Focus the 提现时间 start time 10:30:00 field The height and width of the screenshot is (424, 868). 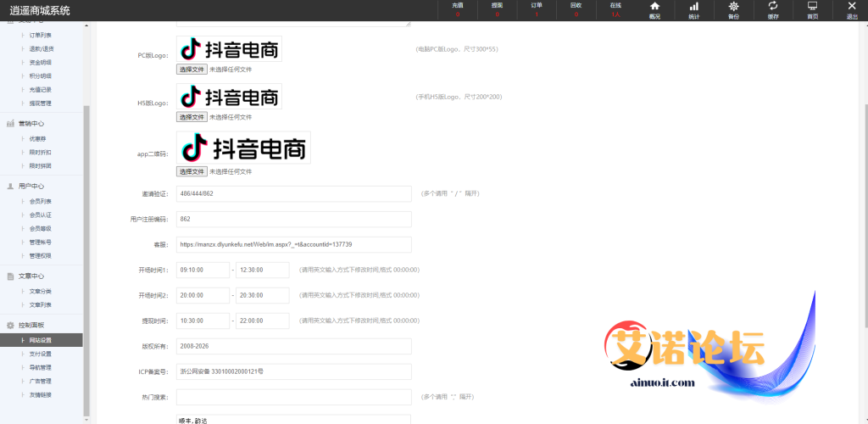203,321
